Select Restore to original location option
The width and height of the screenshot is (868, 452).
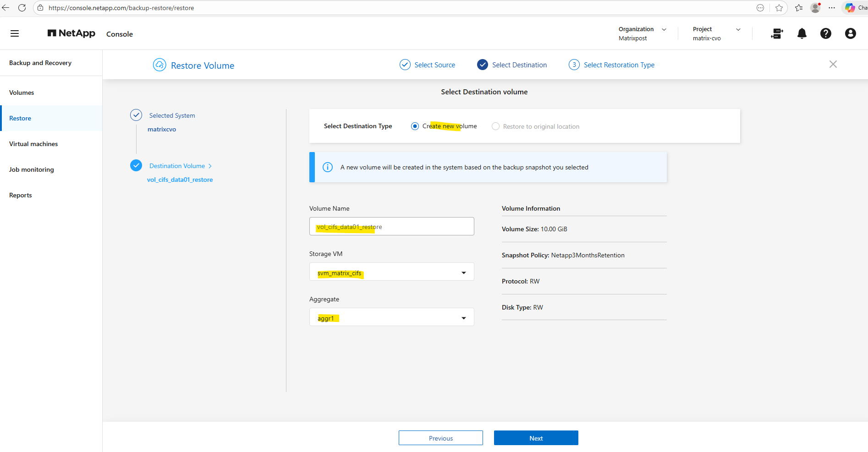pos(495,126)
